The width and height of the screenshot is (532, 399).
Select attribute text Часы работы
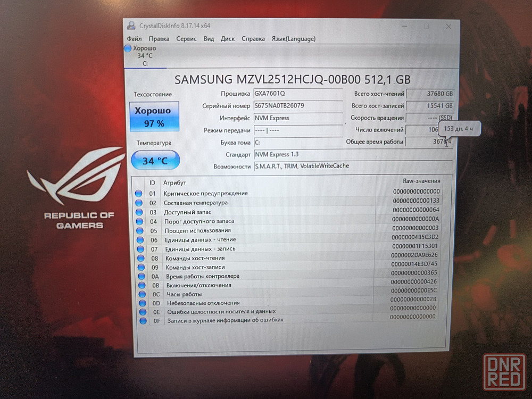coord(184,294)
